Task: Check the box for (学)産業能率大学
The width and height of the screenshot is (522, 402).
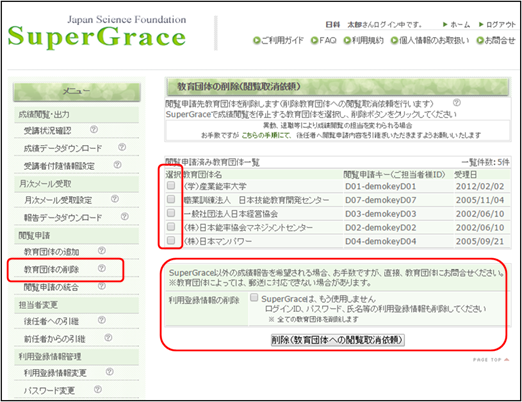Action: (171, 185)
